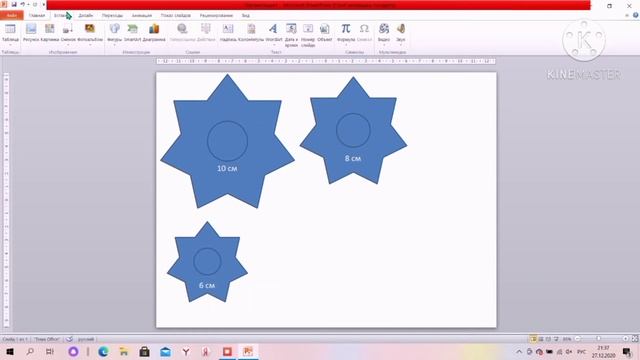Screen dimensions: 640x360
Task: Switch to the Главная tab
Action: coord(37,16)
